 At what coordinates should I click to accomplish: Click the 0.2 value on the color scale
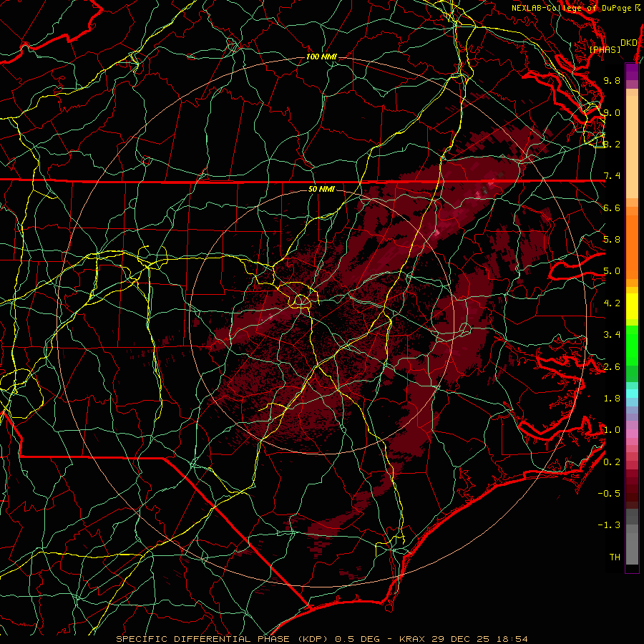pos(612,462)
